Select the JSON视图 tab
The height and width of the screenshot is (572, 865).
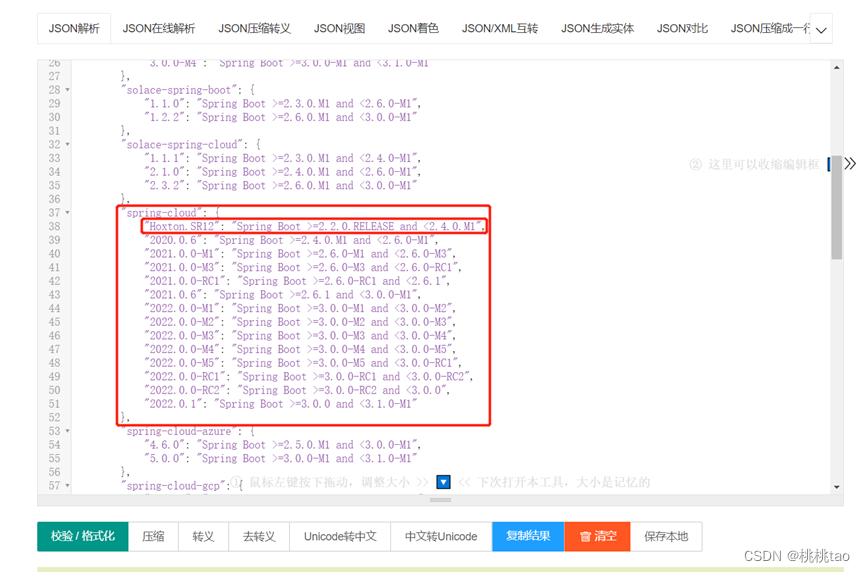(339, 29)
